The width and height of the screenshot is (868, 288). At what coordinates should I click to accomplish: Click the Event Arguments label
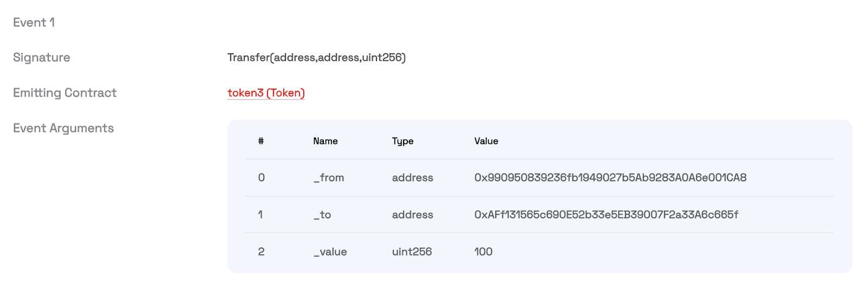tap(63, 128)
